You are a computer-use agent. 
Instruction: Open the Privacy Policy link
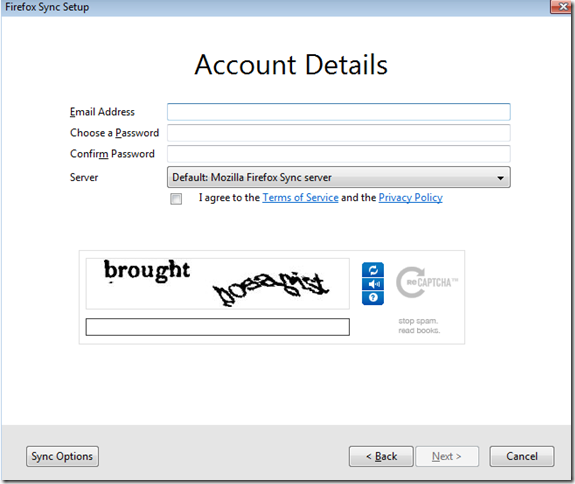coord(410,198)
